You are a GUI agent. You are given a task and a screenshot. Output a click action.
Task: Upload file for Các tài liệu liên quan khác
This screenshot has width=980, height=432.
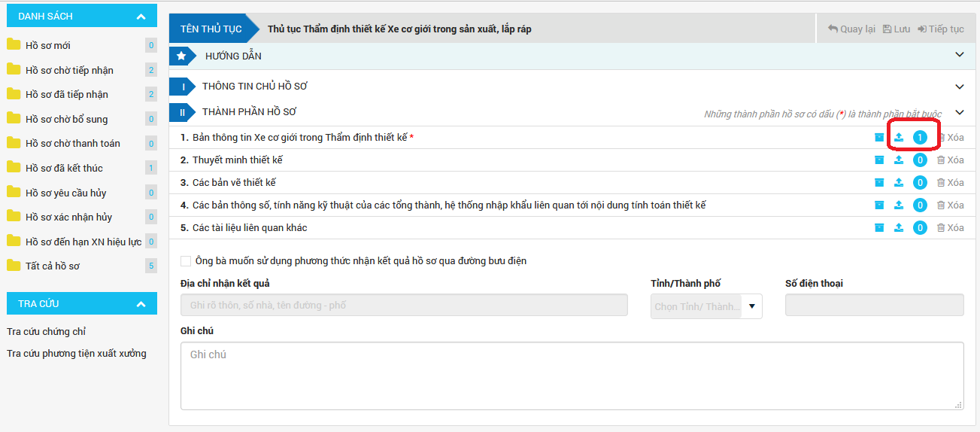899,228
